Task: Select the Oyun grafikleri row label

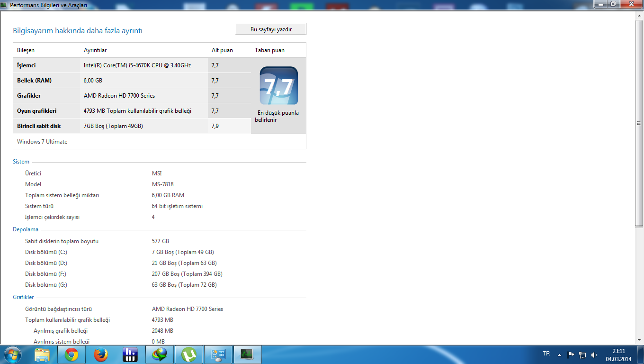Action: click(x=37, y=111)
